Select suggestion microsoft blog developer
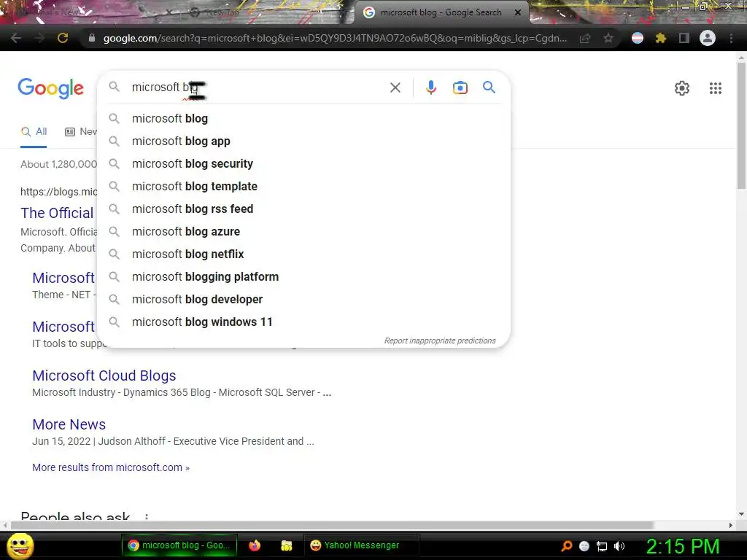Screen dimensions: 747x560 pyautogui.click(x=303, y=300)
